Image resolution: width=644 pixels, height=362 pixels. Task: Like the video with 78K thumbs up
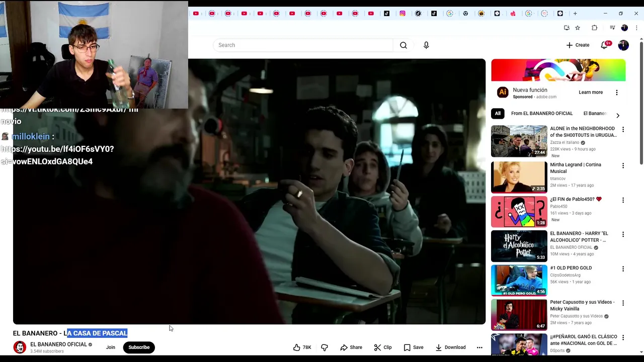(302, 347)
